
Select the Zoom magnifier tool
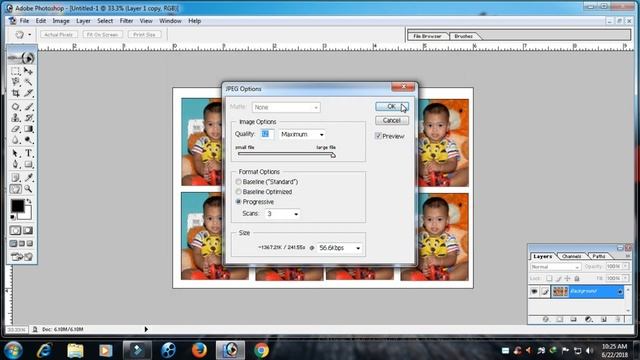pyautogui.click(x=28, y=189)
